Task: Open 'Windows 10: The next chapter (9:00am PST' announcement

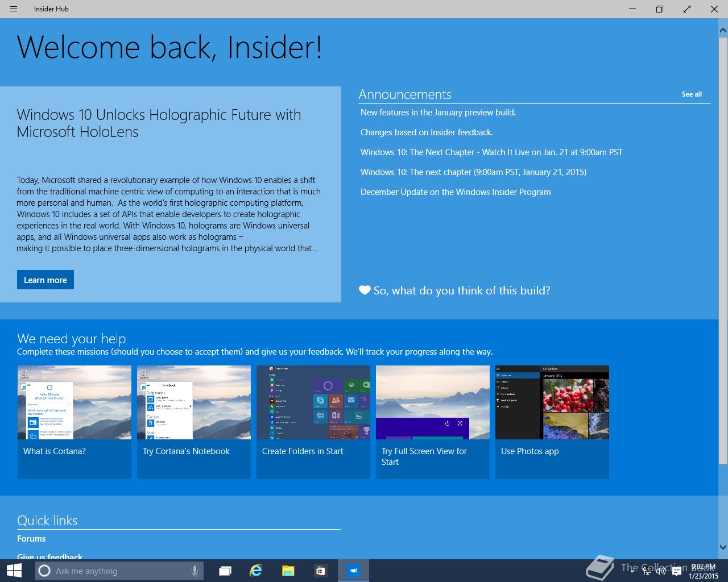Action: 473,172
